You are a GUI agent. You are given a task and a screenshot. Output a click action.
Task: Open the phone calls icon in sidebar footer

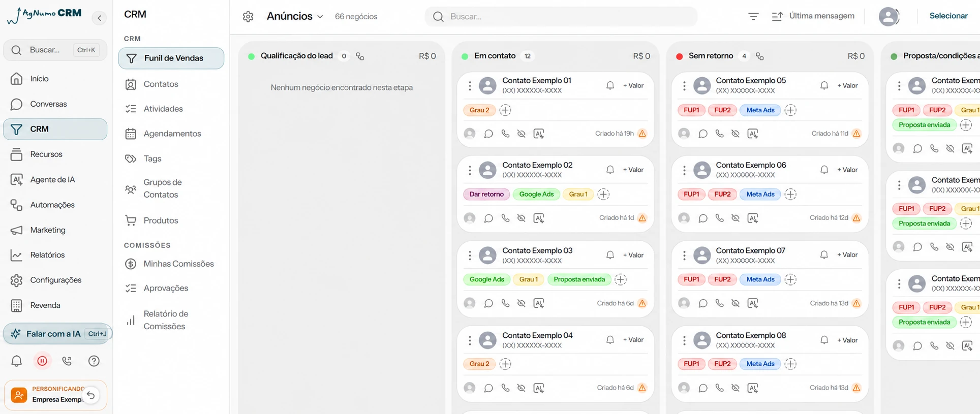click(67, 361)
